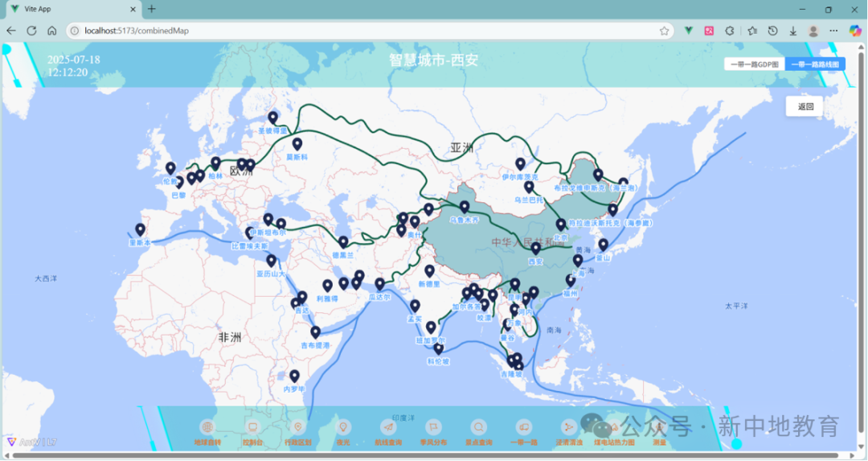
Task: Open the Vue devtools extension icon
Action: coord(689,31)
